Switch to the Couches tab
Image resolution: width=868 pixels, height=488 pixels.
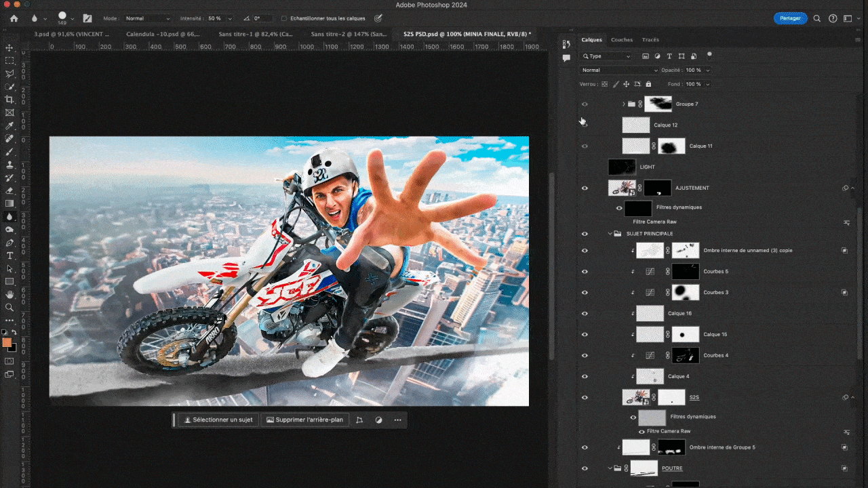[621, 40]
